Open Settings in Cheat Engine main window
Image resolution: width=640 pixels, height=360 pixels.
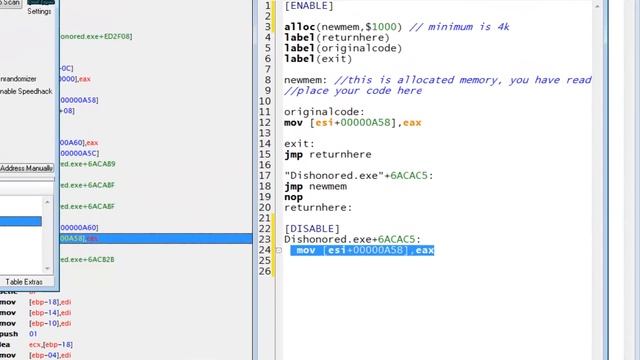coord(39,11)
